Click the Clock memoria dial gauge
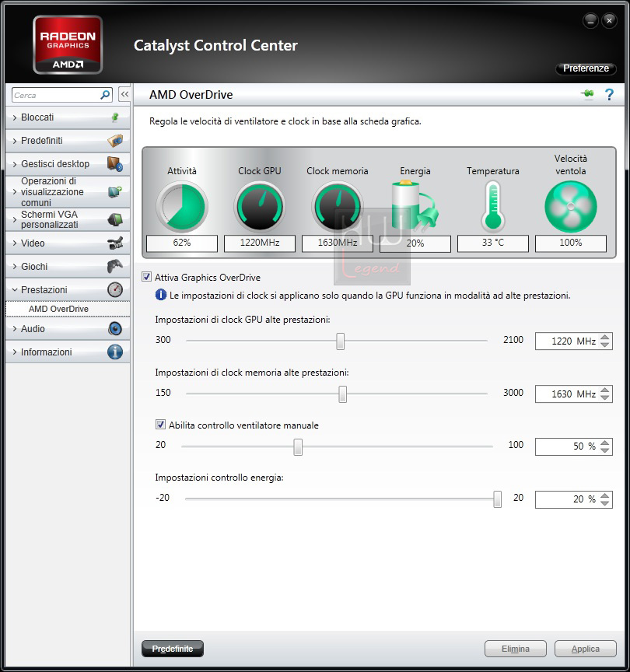This screenshot has height=672, width=630. (338, 206)
